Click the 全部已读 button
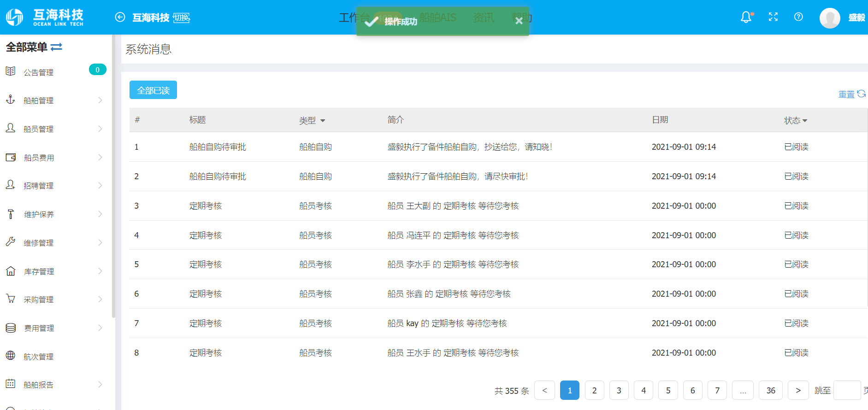Image resolution: width=868 pixels, height=410 pixels. pos(153,90)
